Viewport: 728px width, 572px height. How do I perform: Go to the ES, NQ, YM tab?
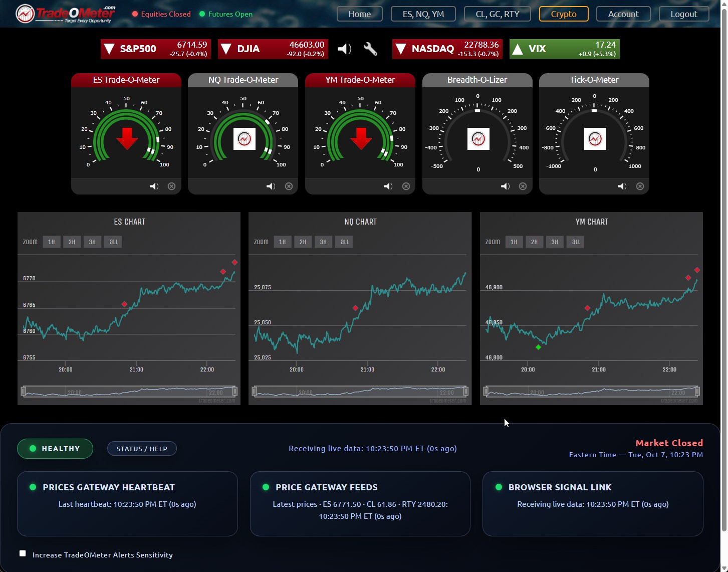click(x=423, y=14)
